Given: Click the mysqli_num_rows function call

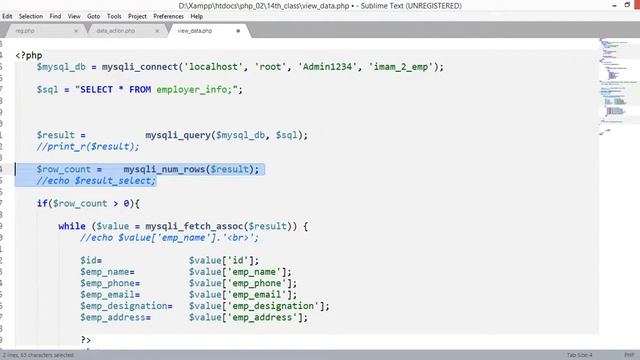Looking at the screenshot, I should (x=164, y=169).
